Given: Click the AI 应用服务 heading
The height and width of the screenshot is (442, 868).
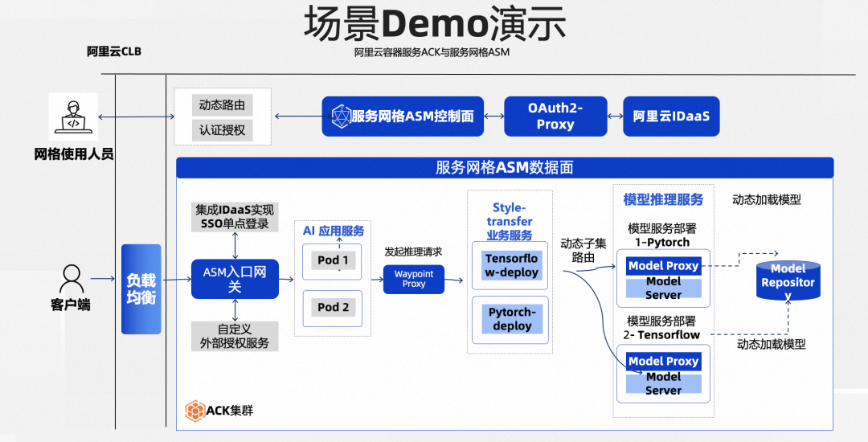Looking at the screenshot, I should click(x=334, y=231).
